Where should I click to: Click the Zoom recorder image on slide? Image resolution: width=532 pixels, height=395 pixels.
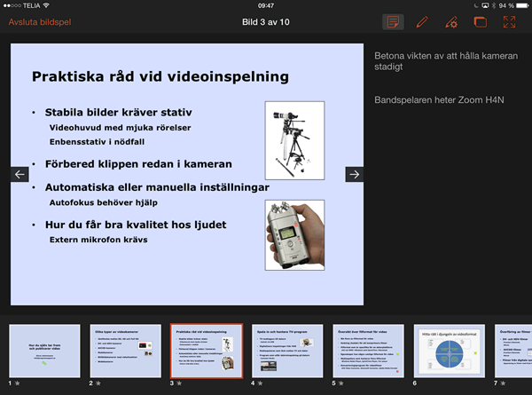pos(295,234)
